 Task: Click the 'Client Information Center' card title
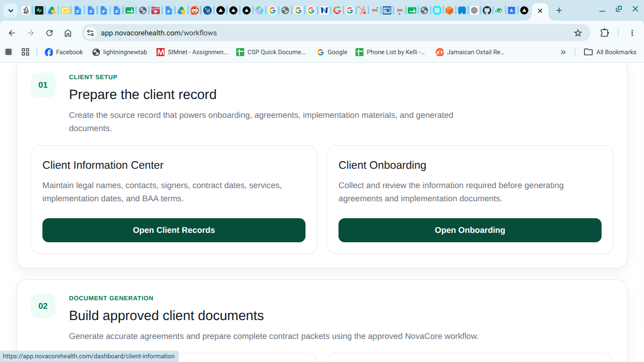point(103,165)
